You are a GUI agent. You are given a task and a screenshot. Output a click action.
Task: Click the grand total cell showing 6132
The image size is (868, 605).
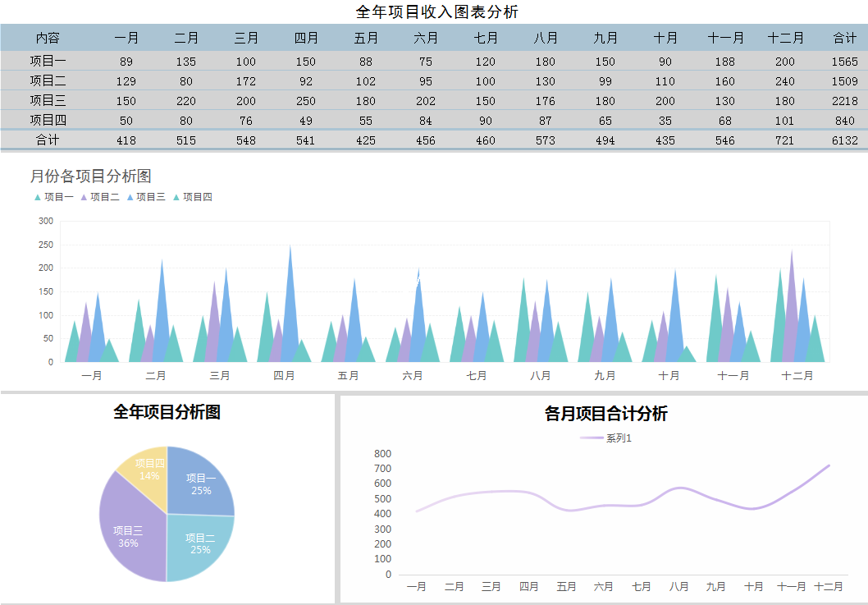click(844, 140)
